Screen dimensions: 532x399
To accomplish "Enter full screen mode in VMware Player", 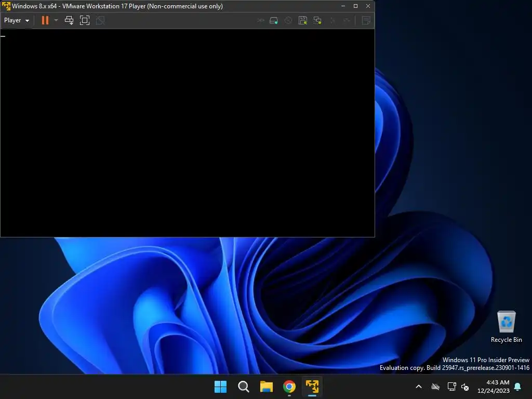I will tap(85, 20).
